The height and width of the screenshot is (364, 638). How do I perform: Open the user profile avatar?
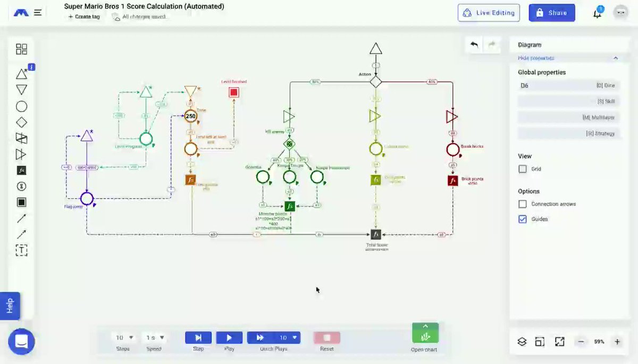point(620,13)
